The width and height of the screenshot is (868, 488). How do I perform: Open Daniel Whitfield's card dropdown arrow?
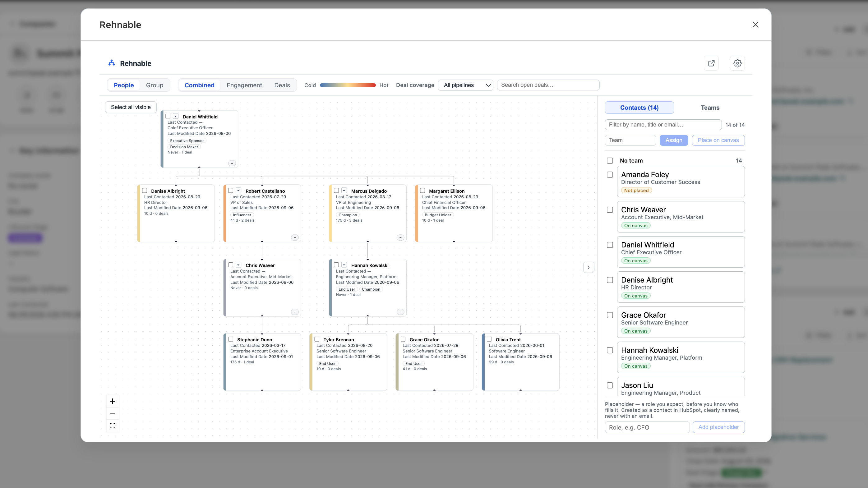click(176, 116)
